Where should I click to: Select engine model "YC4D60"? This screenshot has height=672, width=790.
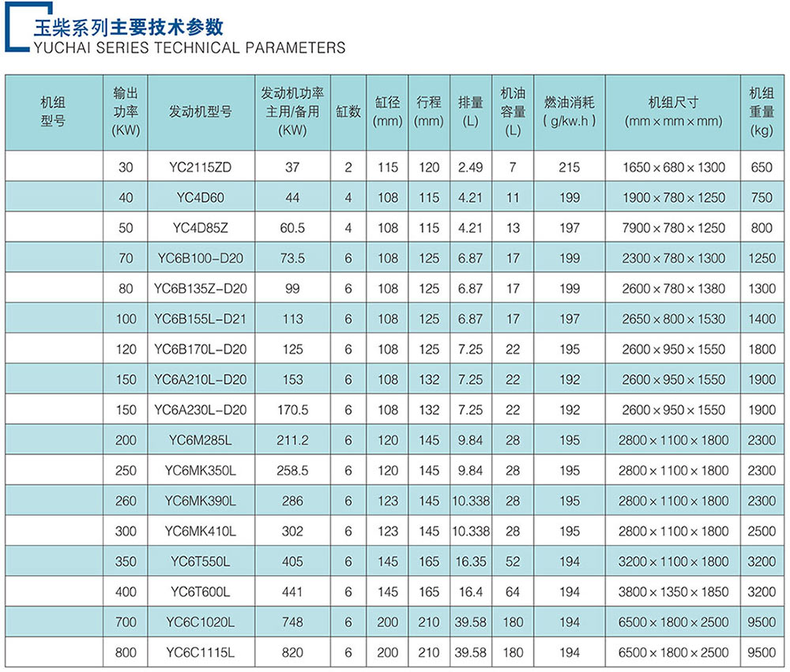tap(201, 197)
